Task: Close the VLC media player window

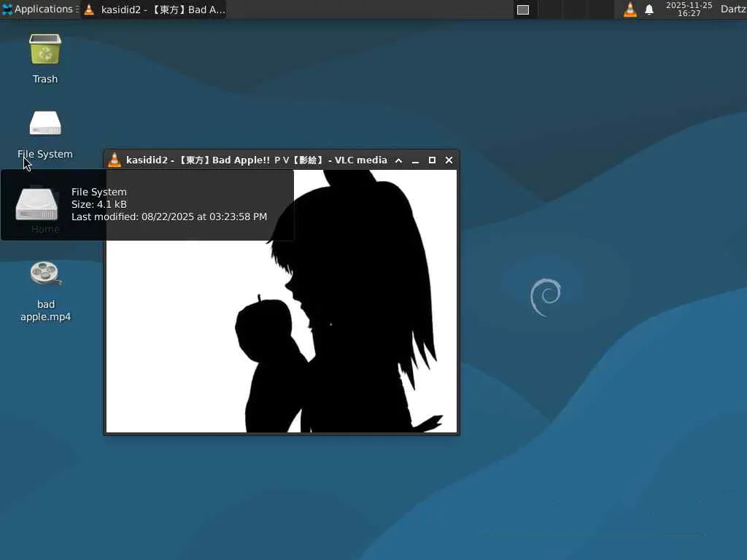Action: tap(449, 160)
